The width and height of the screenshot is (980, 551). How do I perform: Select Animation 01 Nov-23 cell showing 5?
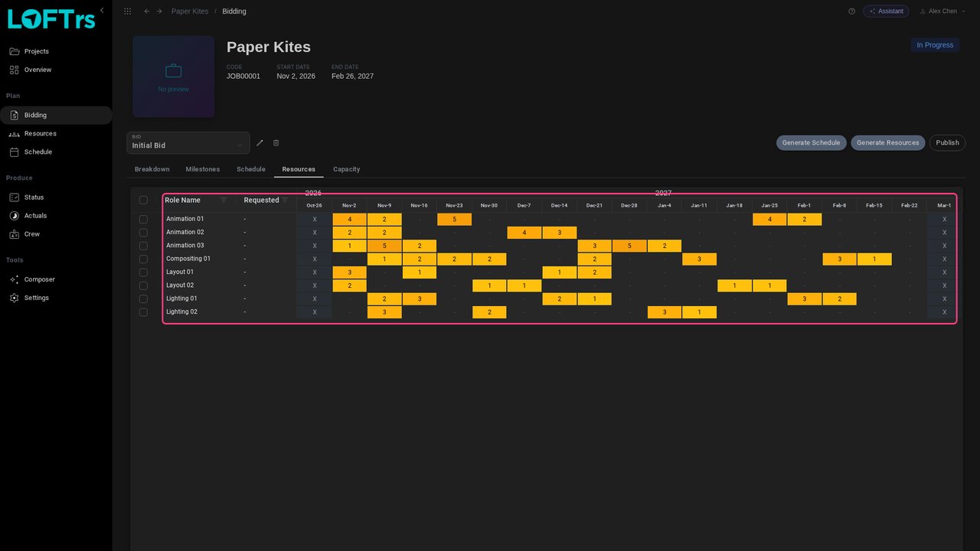pyautogui.click(x=454, y=220)
